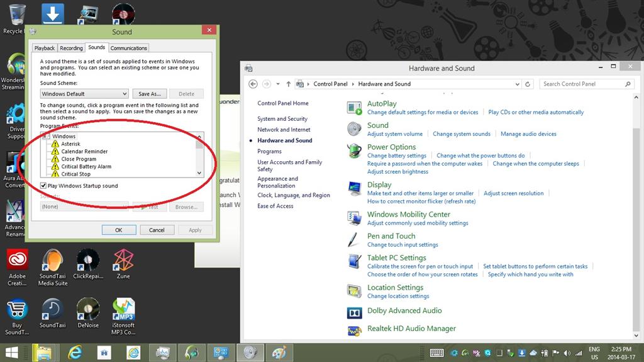This screenshot has width=644, height=362.
Task: Click the search magnifier in Control Panel
Action: click(x=628, y=84)
